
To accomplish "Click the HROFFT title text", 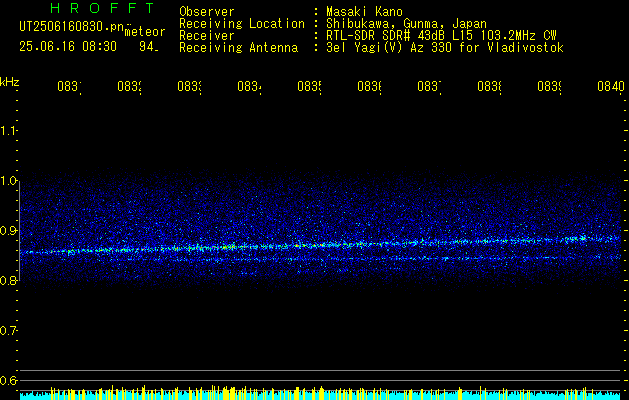I will click(103, 8).
